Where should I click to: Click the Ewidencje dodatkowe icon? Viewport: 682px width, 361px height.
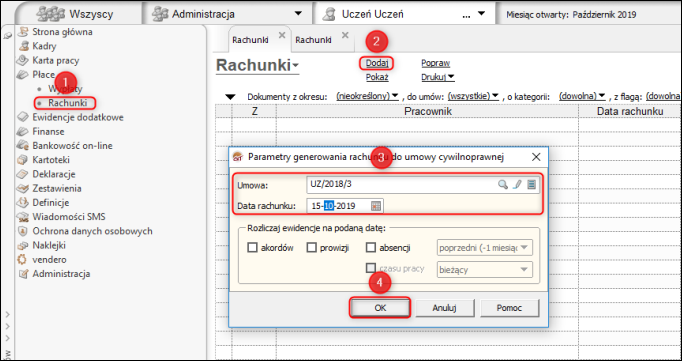point(23,117)
